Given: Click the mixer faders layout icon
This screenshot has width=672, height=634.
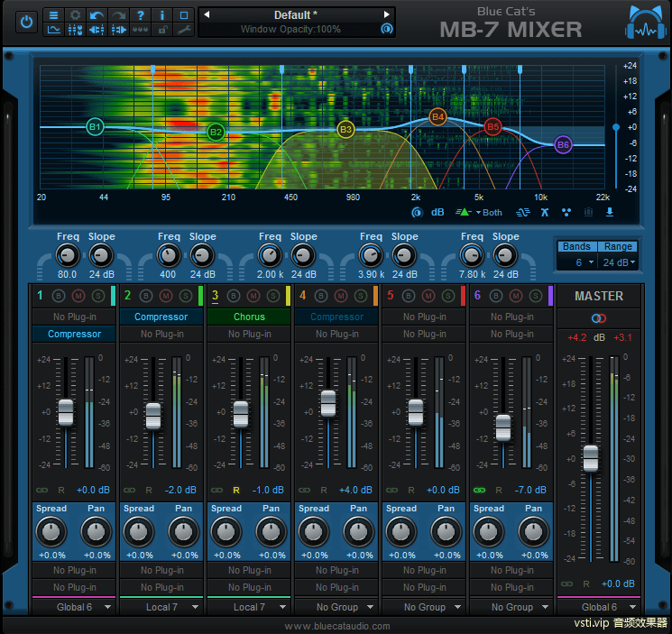Looking at the screenshot, I should coord(76,30).
